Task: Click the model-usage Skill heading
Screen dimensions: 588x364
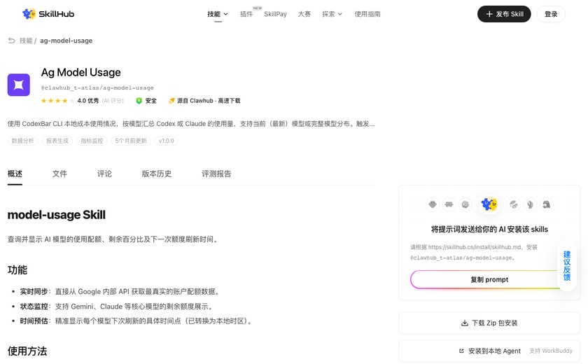Action: [57, 215]
